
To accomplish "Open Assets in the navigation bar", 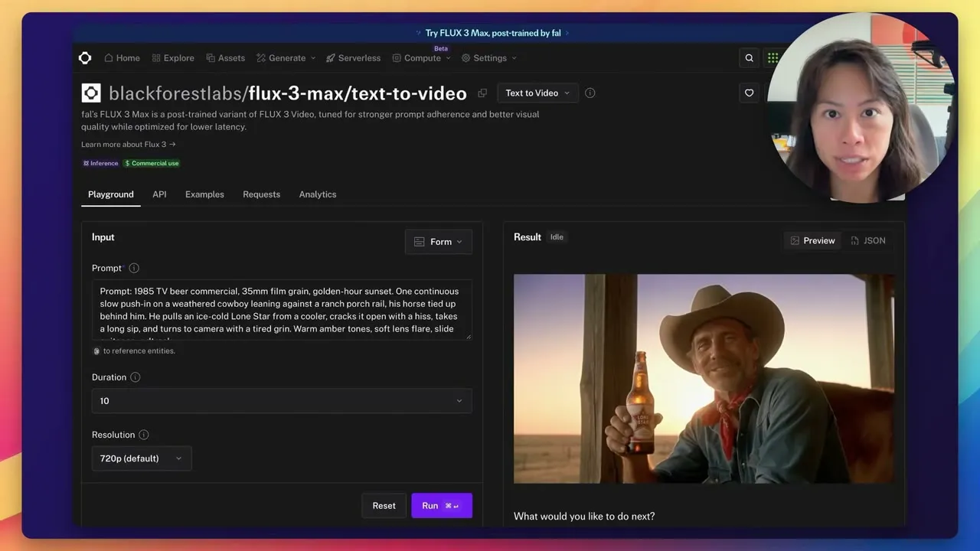I will coord(226,58).
